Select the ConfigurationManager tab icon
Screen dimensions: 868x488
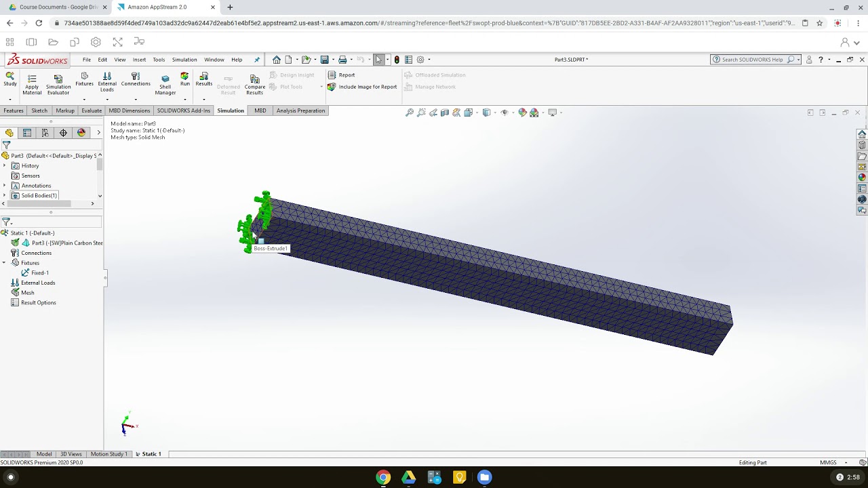[45, 133]
